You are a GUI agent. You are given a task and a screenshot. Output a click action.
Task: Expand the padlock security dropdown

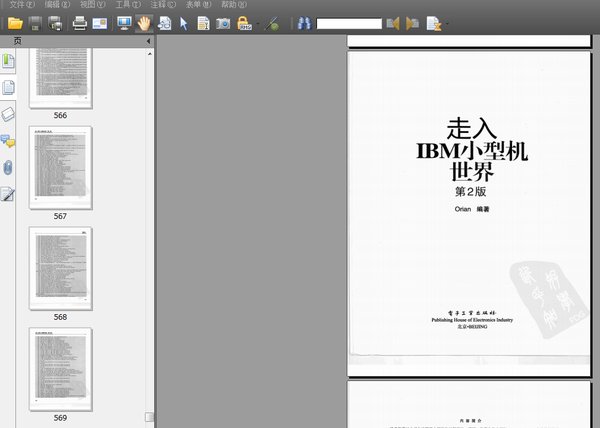(258, 23)
